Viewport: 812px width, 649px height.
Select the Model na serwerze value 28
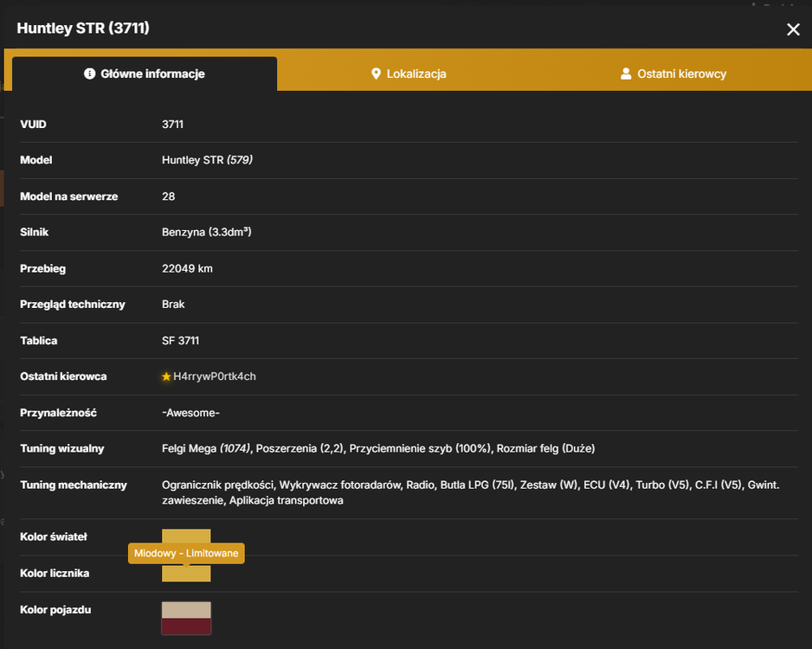tap(168, 196)
